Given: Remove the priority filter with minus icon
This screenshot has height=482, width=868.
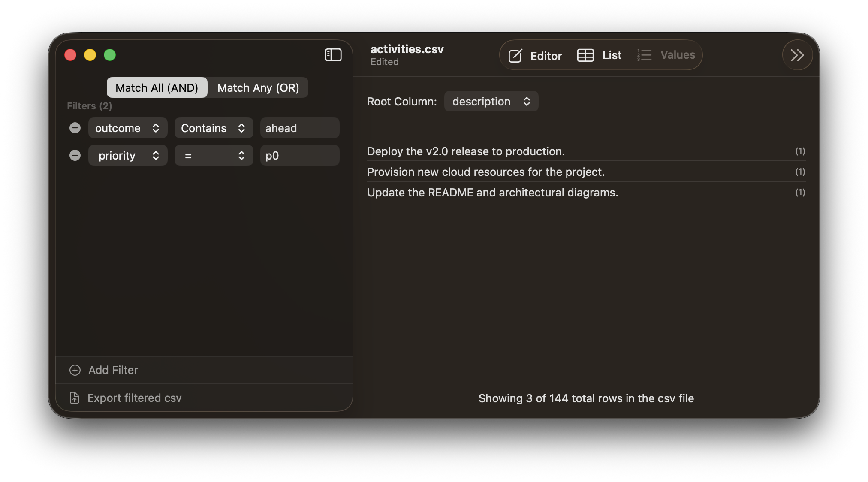Looking at the screenshot, I should (75, 155).
